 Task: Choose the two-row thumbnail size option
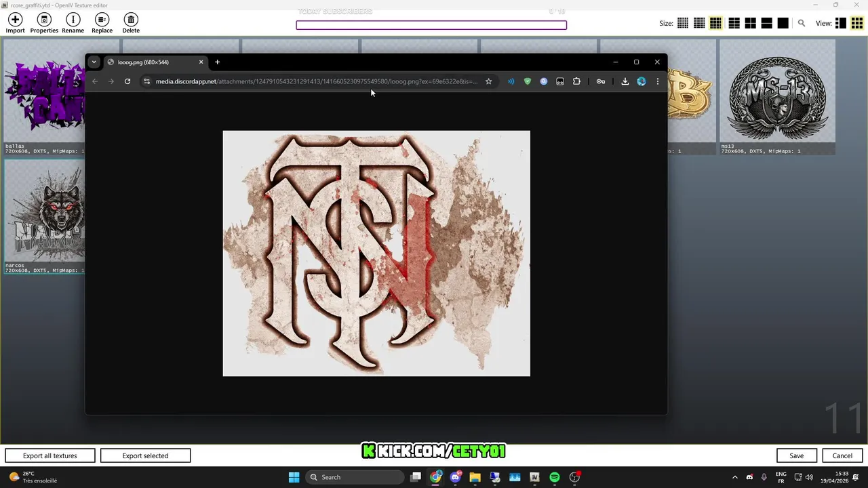point(766,23)
